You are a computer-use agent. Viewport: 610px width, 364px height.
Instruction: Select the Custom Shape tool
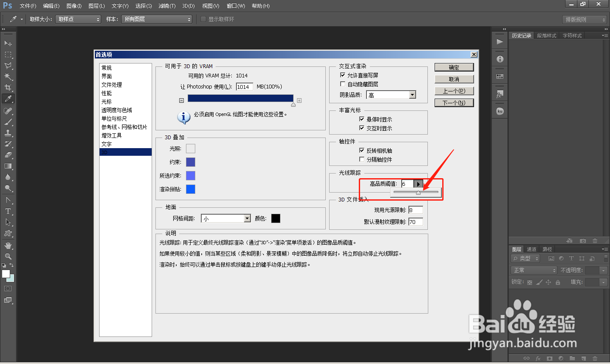[x=8, y=233]
